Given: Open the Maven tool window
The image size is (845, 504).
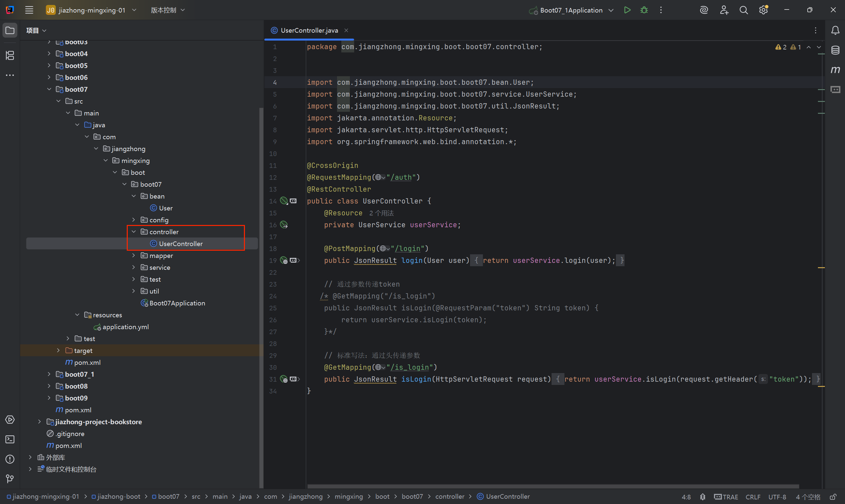Looking at the screenshot, I should tap(835, 70).
